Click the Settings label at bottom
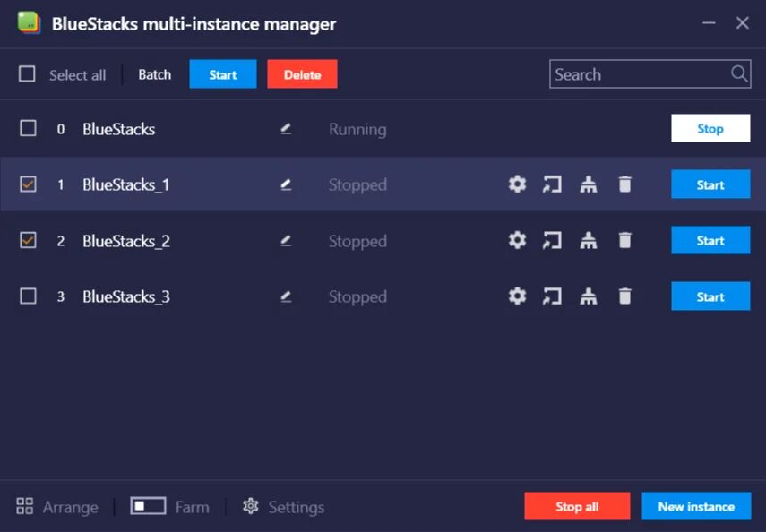Viewport: 766px width, 532px height. pos(296,507)
